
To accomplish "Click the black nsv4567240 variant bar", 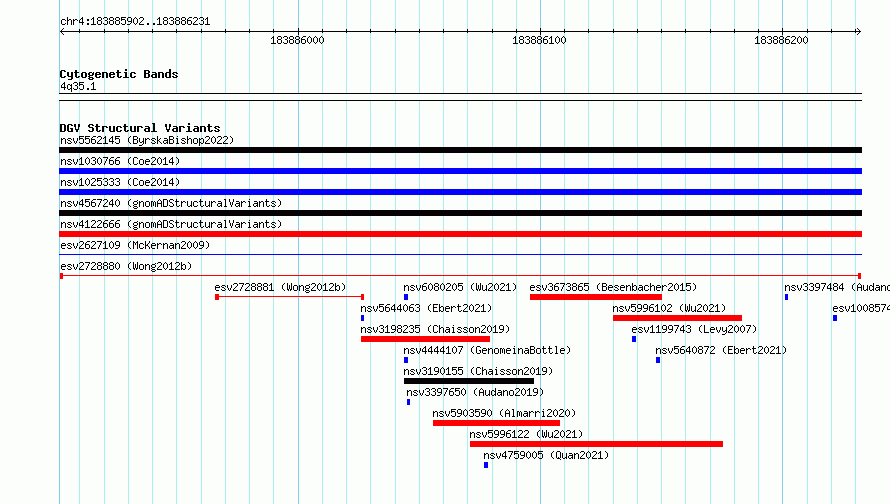I will point(460,213).
